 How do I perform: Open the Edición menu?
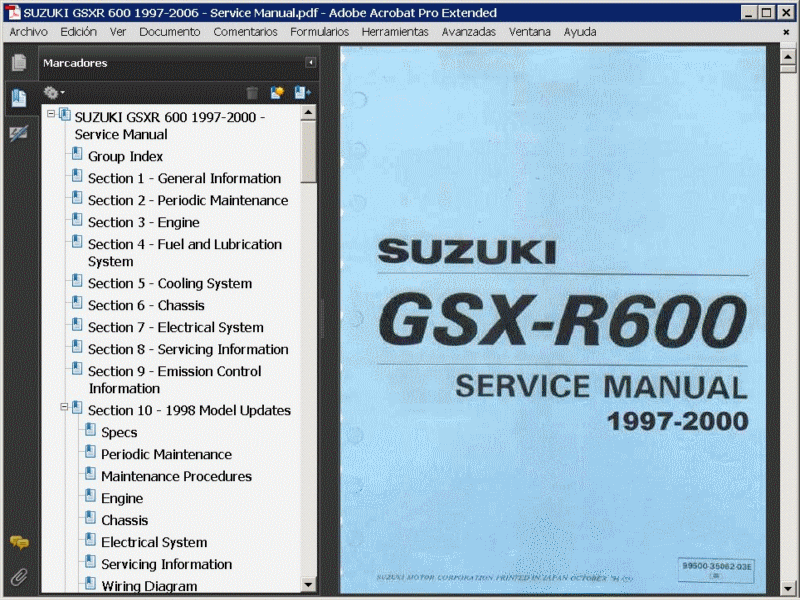(x=79, y=32)
